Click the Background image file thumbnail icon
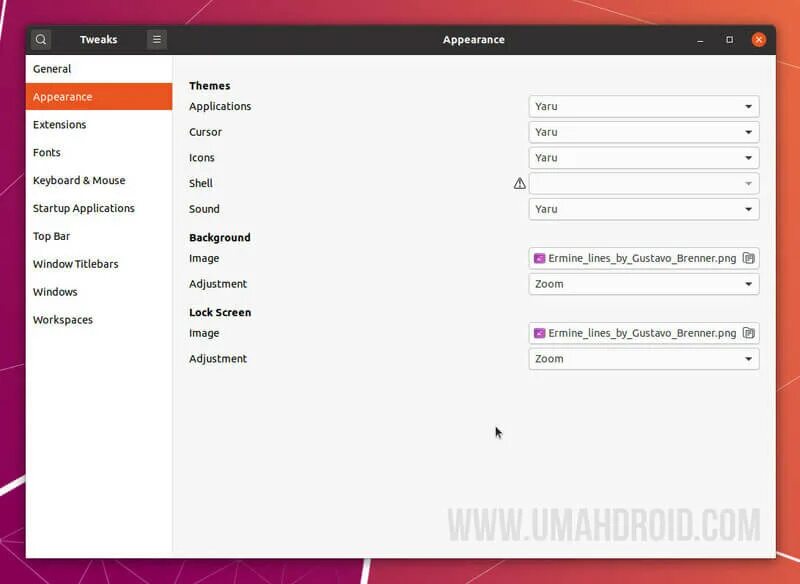 click(x=539, y=259)
